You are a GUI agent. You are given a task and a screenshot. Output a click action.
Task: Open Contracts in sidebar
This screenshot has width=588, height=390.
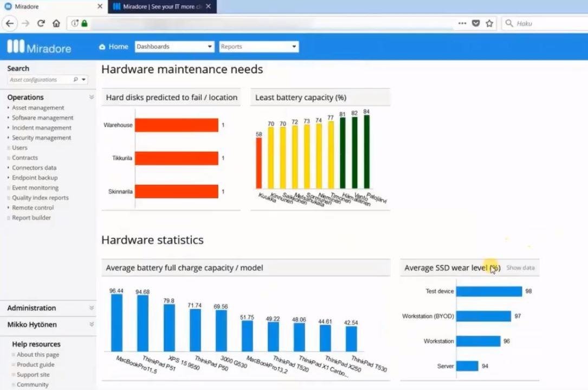coord(25,158)
